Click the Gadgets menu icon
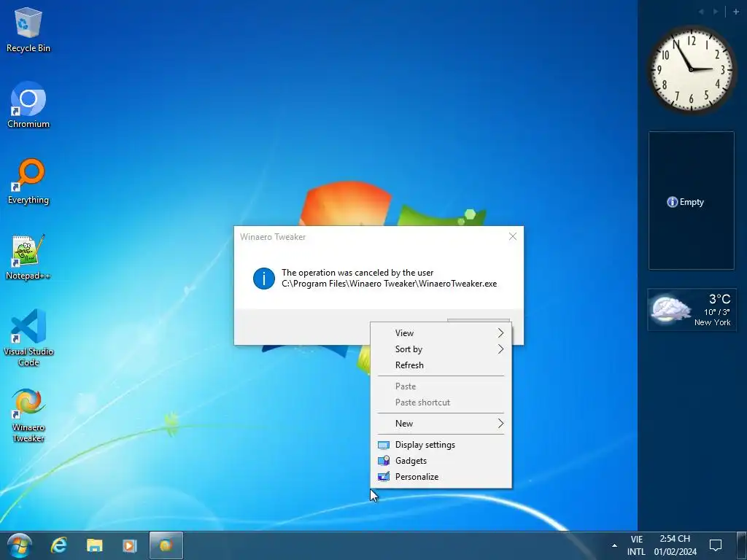The width and height of the screenshot is (747, 560). 384,461
